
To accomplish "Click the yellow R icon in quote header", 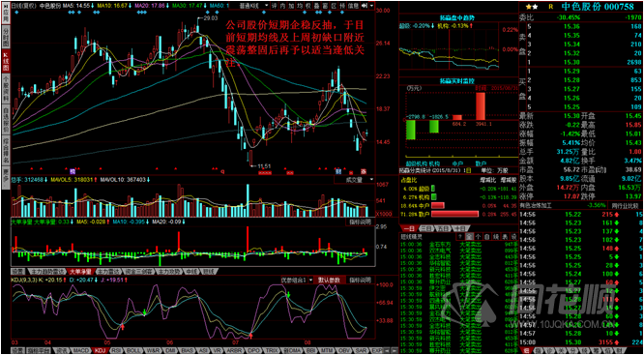I will point(551,7).
